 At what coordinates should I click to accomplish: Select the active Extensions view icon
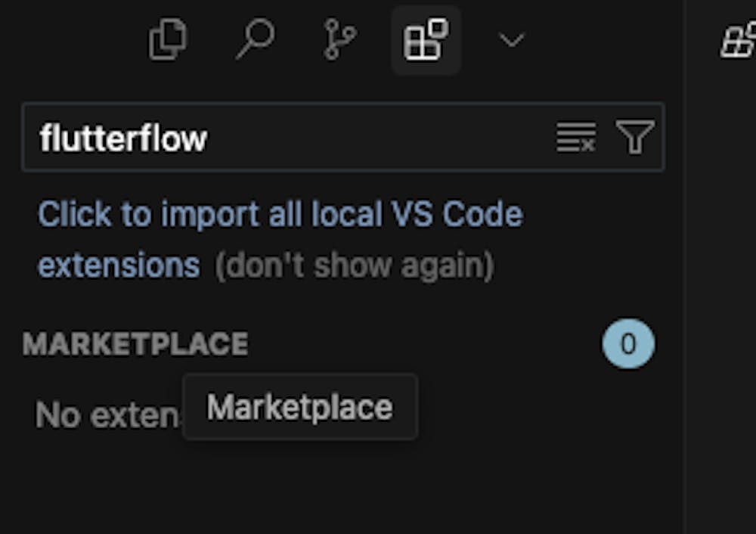pyautogui.click(x=426, y=39)
